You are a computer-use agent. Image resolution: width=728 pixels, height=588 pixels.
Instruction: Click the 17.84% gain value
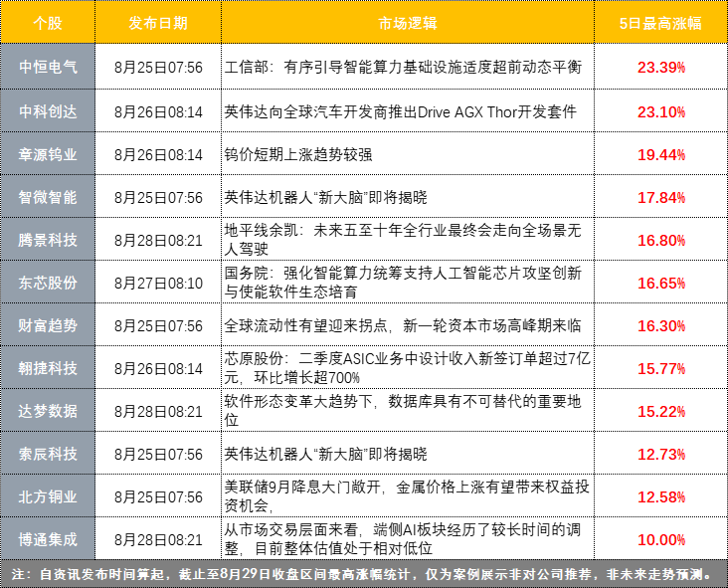(661, 197)
